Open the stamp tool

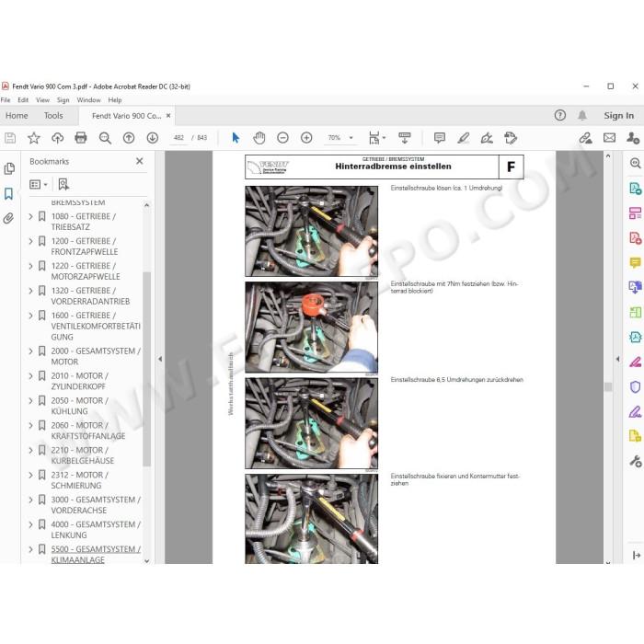pyautogui.click(x=511, y=138)
